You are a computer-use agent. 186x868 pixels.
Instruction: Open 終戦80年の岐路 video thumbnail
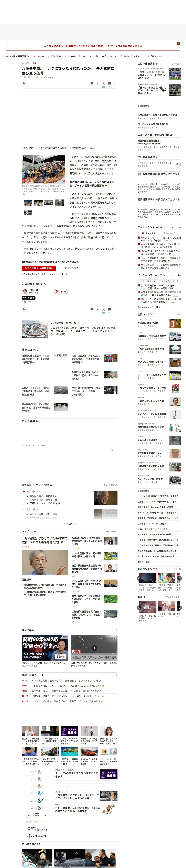[45, 648]
